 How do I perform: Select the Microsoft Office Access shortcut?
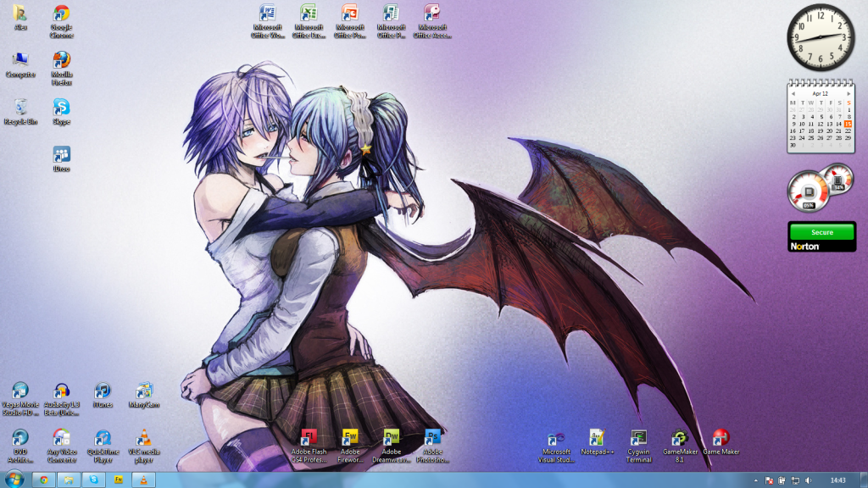click(x=432, y=21)
